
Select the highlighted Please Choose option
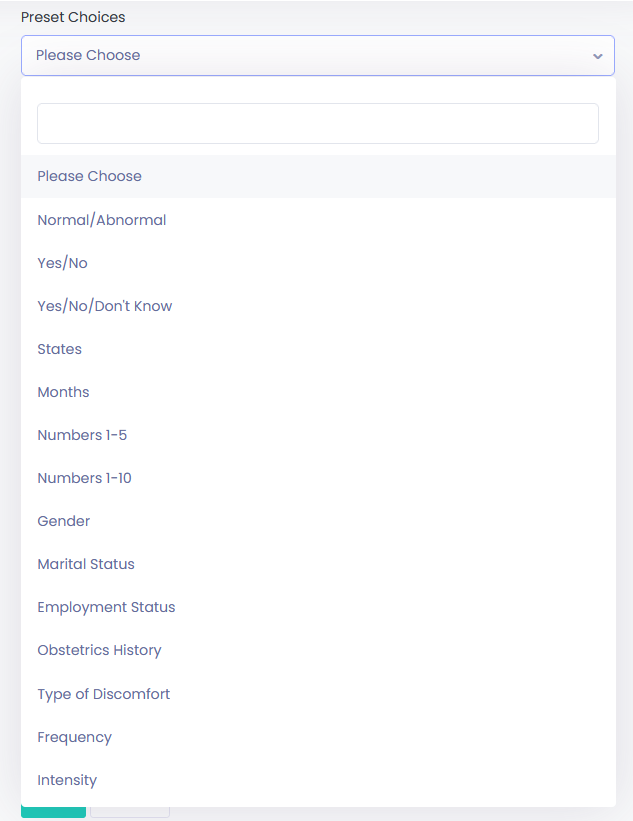[318, 176]
